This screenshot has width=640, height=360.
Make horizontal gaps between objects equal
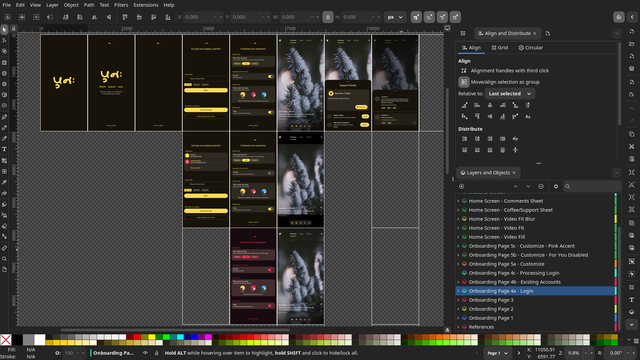point(502,139)
